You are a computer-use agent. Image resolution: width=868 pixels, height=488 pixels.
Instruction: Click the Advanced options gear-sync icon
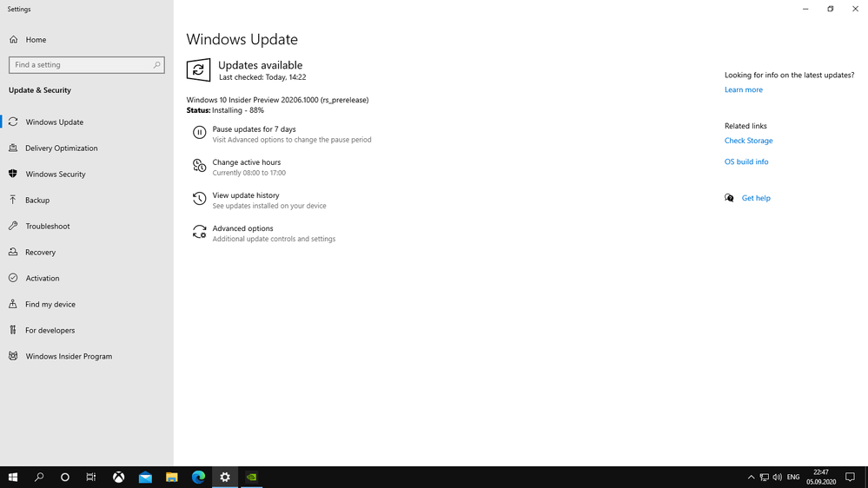[x=199, y=232]
